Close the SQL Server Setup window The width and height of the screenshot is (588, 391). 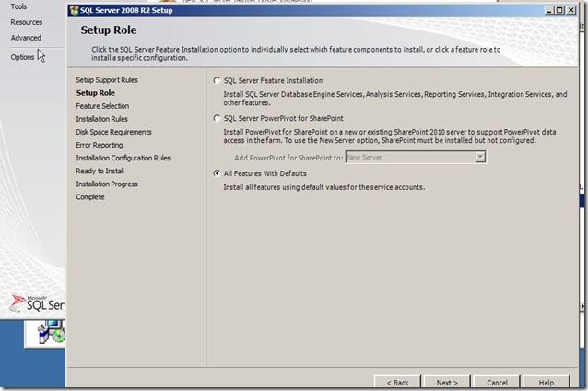click(570, 10)
